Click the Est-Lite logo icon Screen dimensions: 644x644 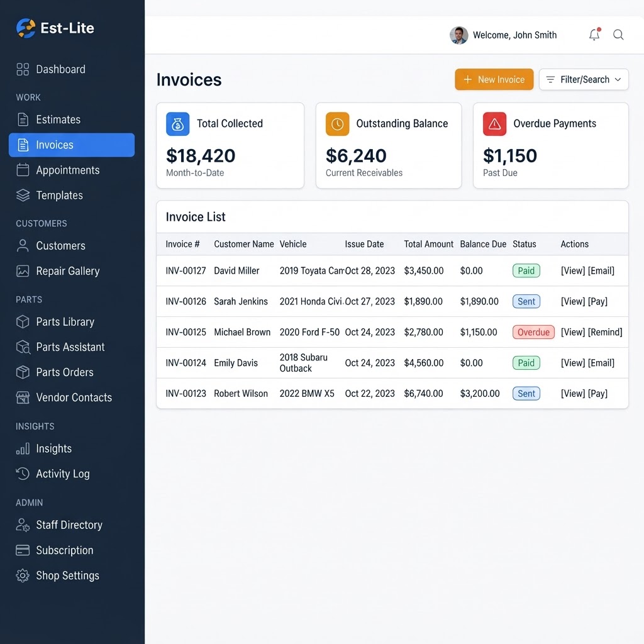[26, 28]
